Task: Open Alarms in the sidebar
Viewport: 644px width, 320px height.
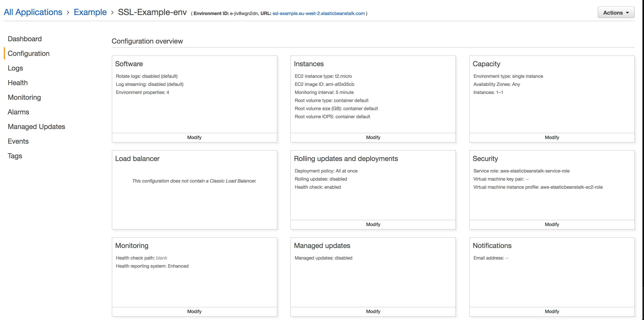Action: point(19,112)
